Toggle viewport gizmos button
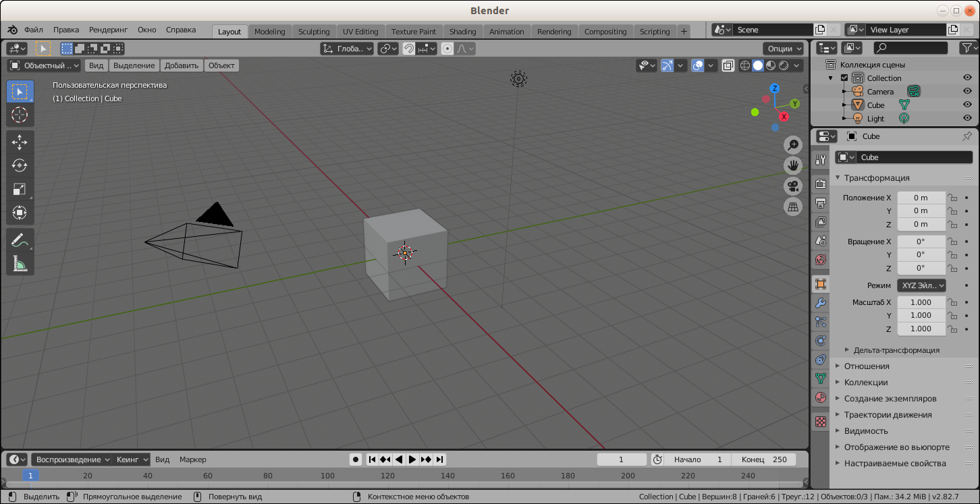Screen dimensions: 980x504 point(667,65)
